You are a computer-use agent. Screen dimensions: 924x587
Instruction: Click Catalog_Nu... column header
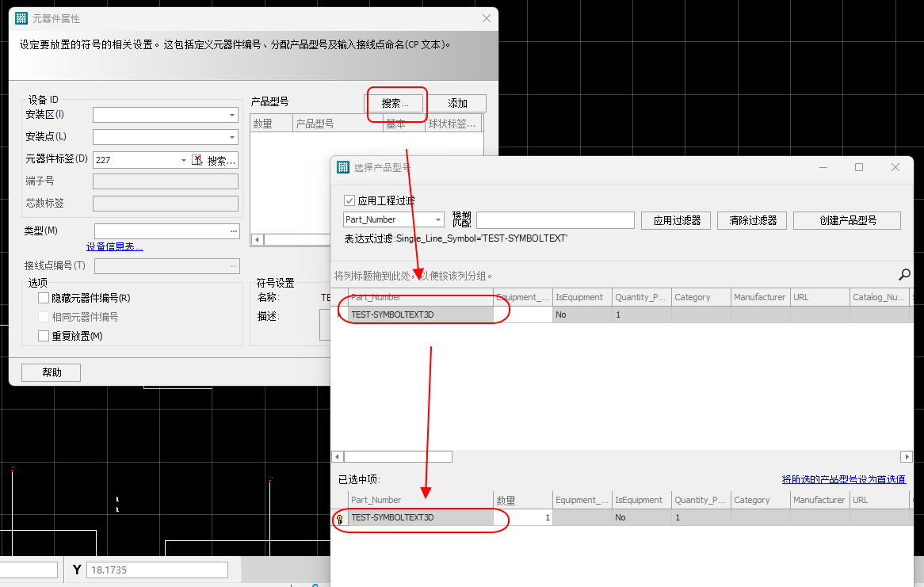click(879, 297)
